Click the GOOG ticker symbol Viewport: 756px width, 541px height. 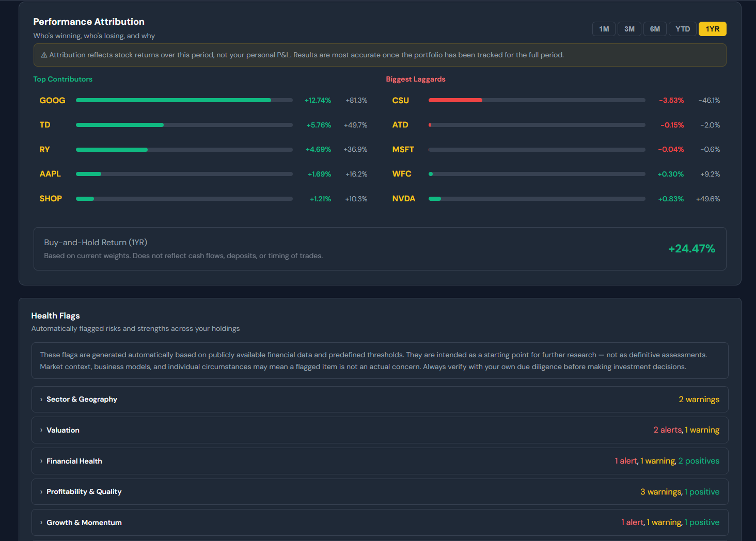click(52, 100)
